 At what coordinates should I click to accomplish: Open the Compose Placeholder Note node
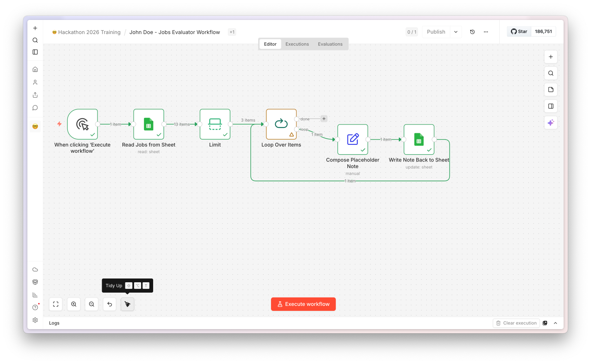point(353,139)
